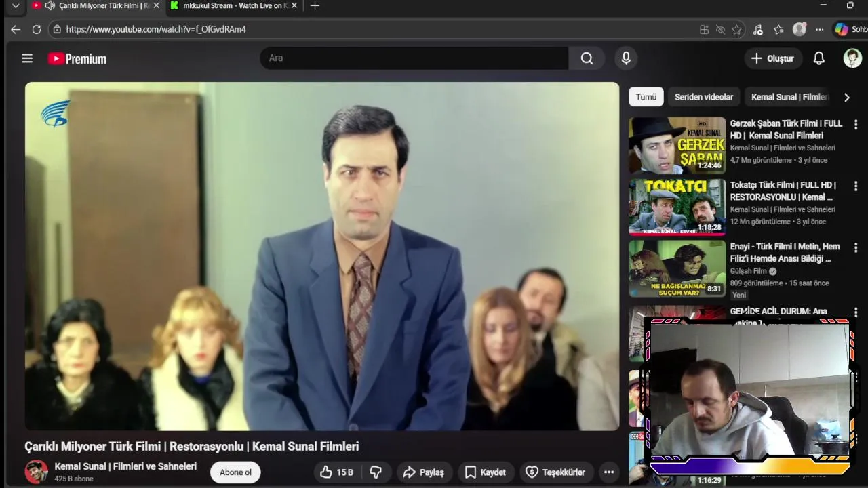Open the YouTube hamburger guide menu
The height and width of the screenshot is (488, 868).
click(27, 58)
